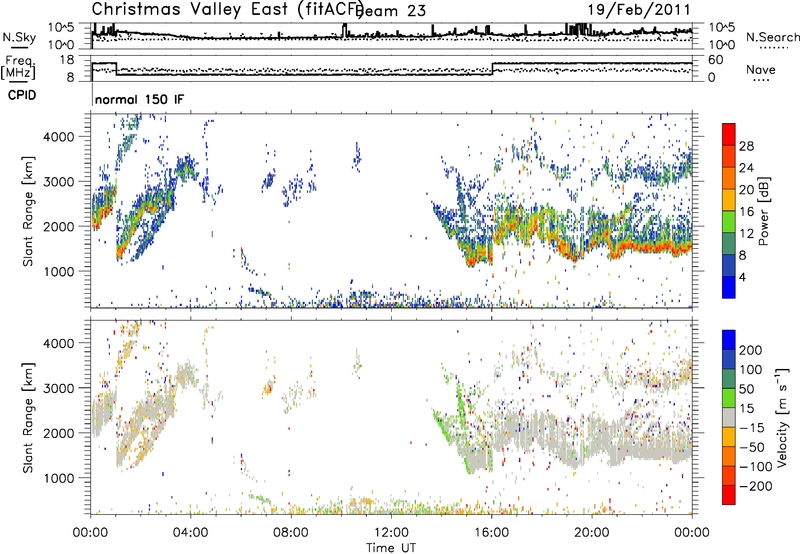This screenshot has width=800, height=554.
Task: Click the CPID row label
Action: pos(22,95)
